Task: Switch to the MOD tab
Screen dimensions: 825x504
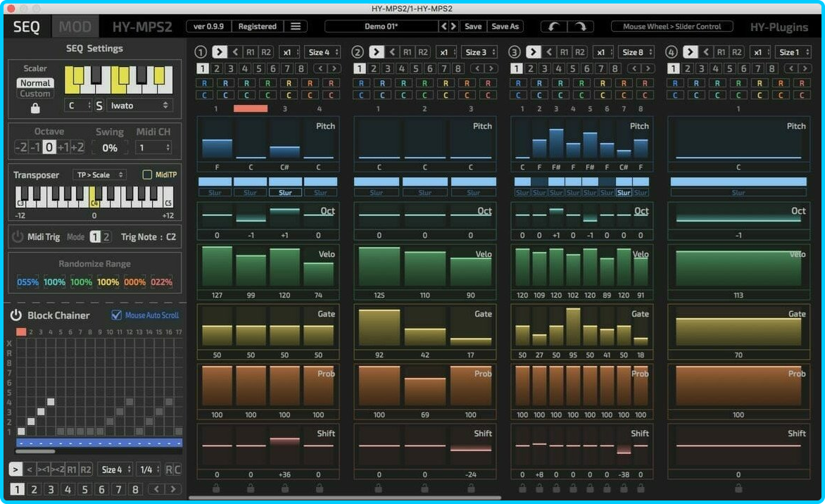Action: (75, 27)
